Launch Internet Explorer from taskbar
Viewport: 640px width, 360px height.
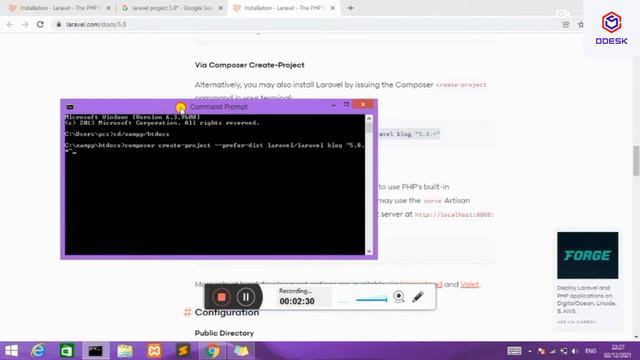pyautogui.click(x=38, y=351)
